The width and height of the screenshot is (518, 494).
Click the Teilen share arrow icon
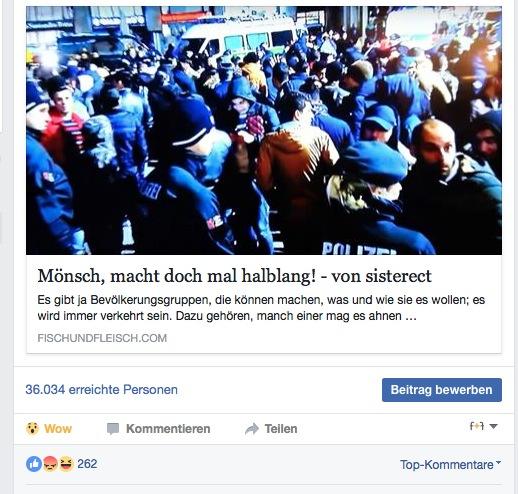pyautogui.click(x=252, y=429)
